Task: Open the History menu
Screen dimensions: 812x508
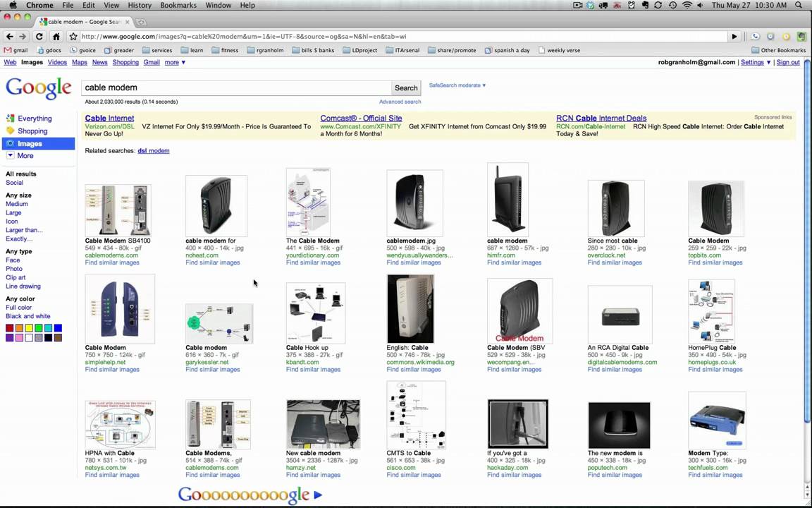Action: (x=140, y=5)
